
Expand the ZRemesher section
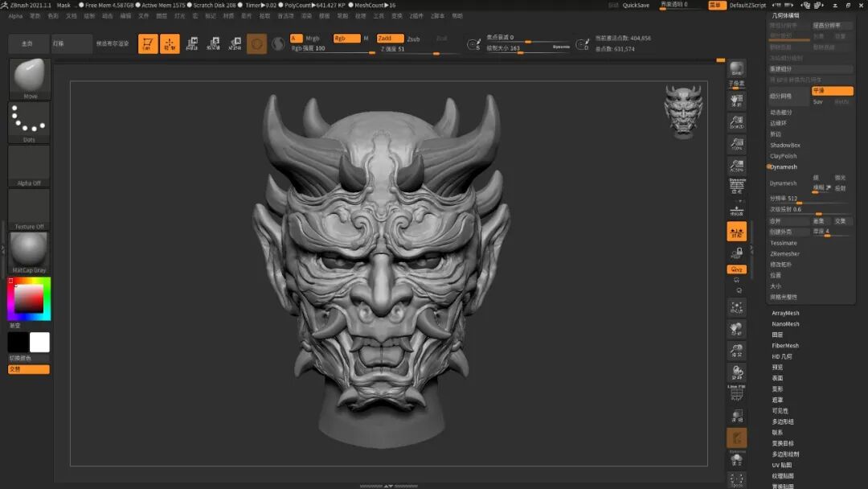pyautogui.click(x=785, y=253)
